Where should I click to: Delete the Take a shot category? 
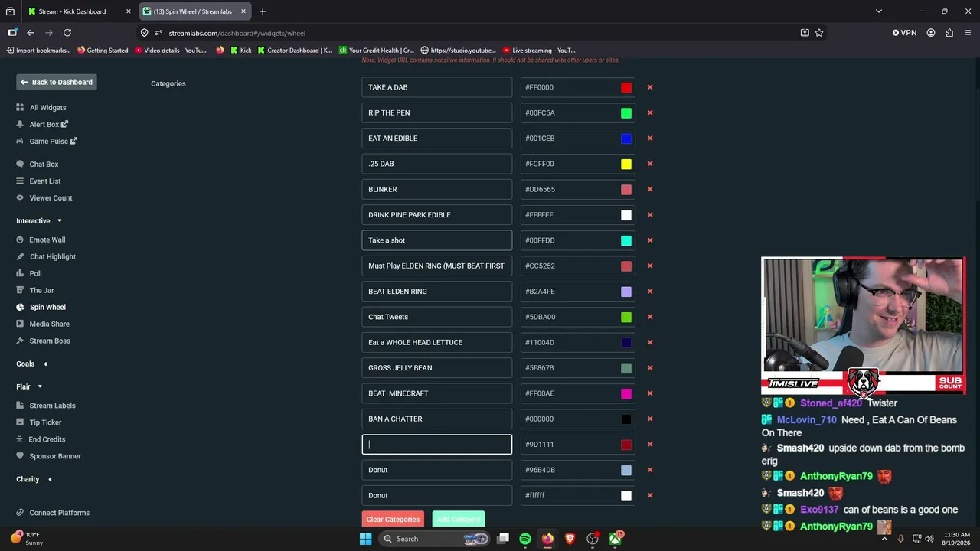[650, 240]
